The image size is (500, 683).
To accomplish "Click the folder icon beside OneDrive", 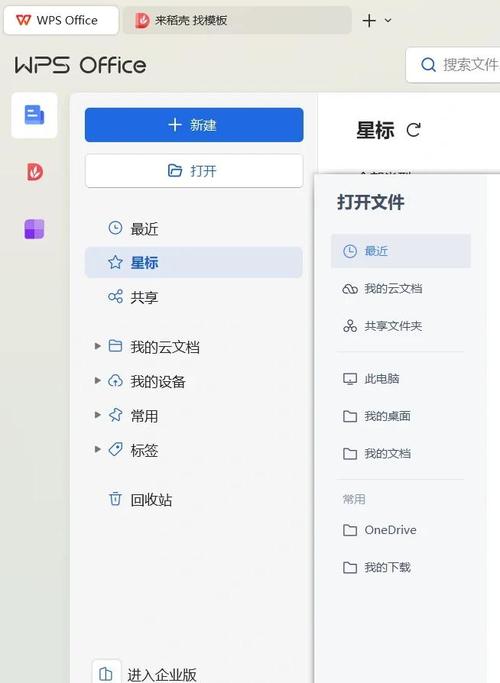I will (350, 530).
